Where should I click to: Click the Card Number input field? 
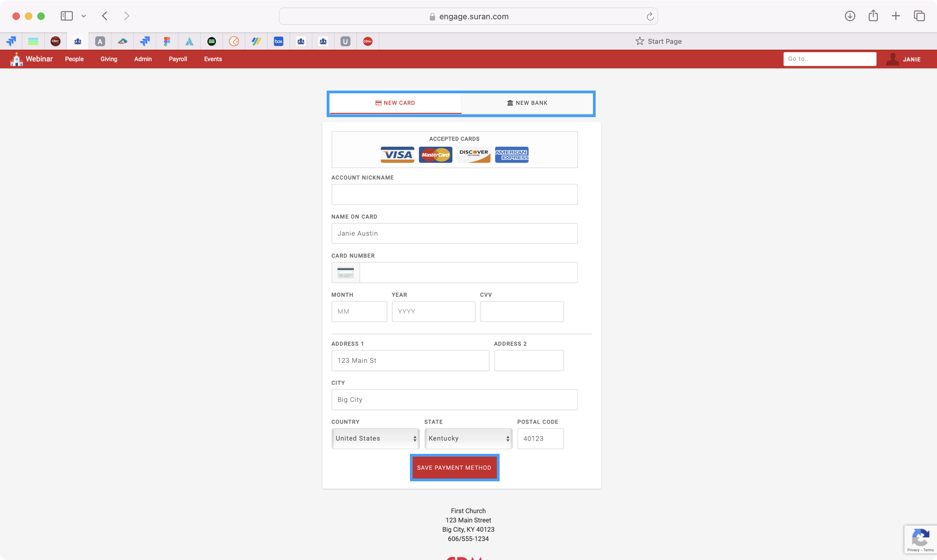coord(468,273)
